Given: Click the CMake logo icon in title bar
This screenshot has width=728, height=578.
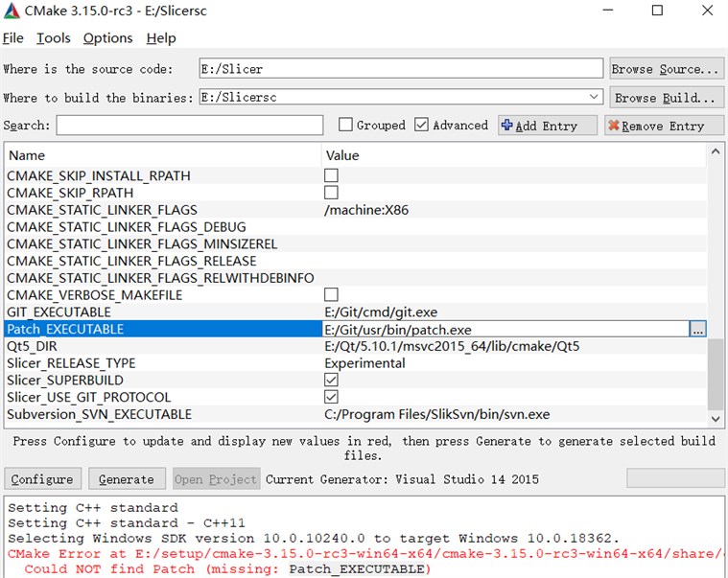Looking at the screenshot, I should click(x=12, y=11).
